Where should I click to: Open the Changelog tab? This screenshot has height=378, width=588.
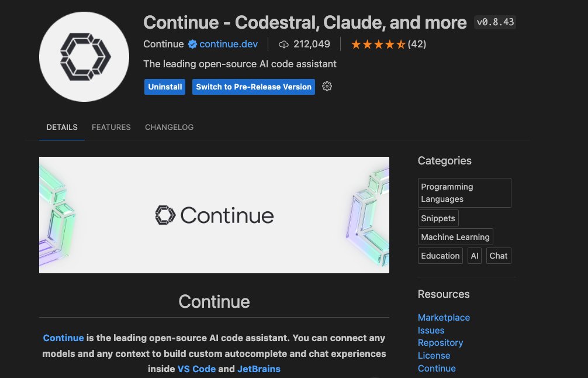pos(169,127)
